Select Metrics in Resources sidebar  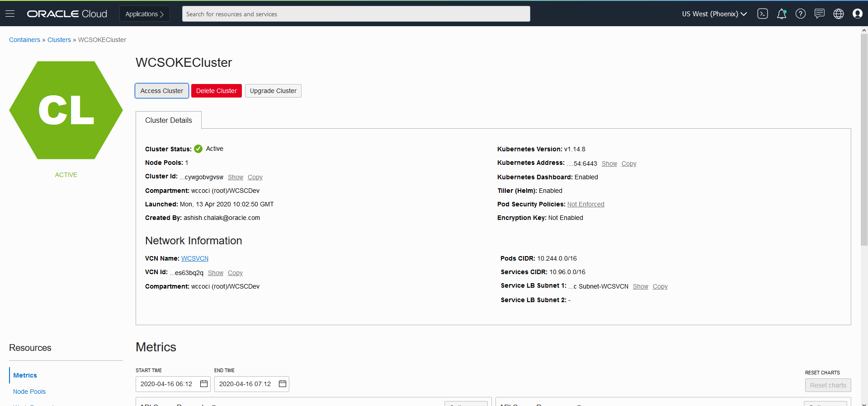pos(25,375)
